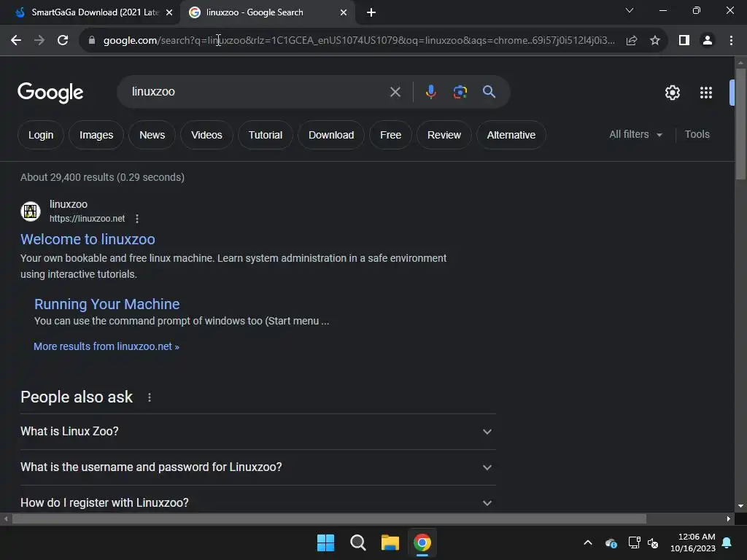Click the linuxzoo site favicon
Image resolution: width=747 pixels, height=560 pixels.
pos(31,211)
